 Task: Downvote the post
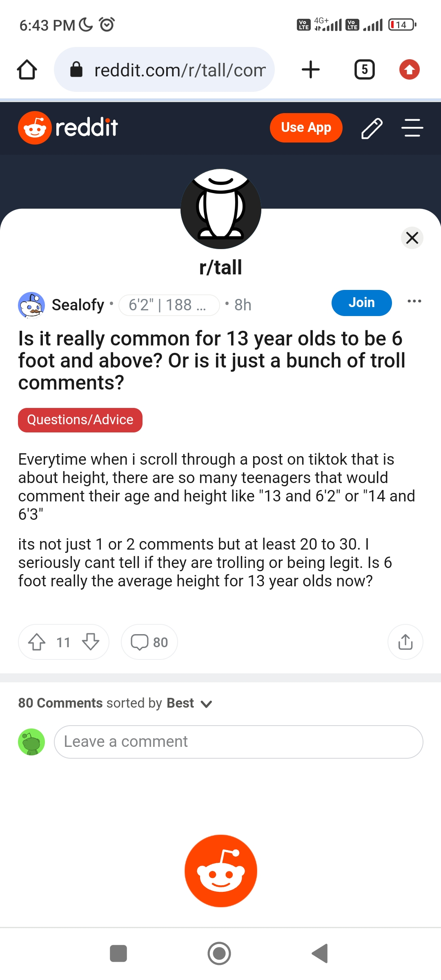(91, 642)
